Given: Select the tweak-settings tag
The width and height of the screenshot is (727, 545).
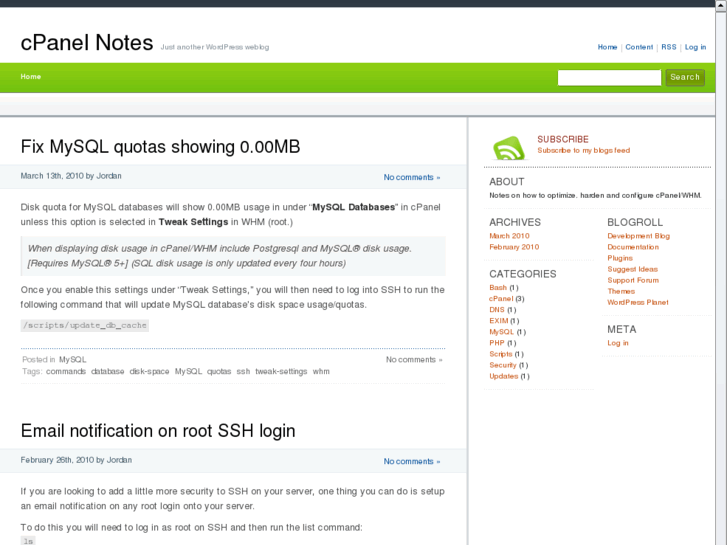Looking at the screenshot, I should click(x=281, y=371).
